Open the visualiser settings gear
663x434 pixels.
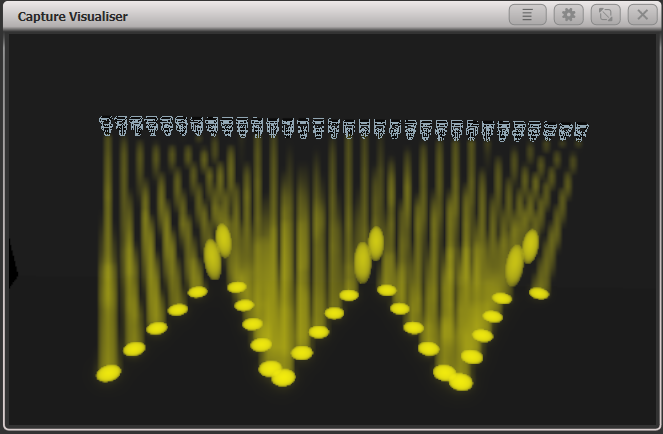click(569, 15)
